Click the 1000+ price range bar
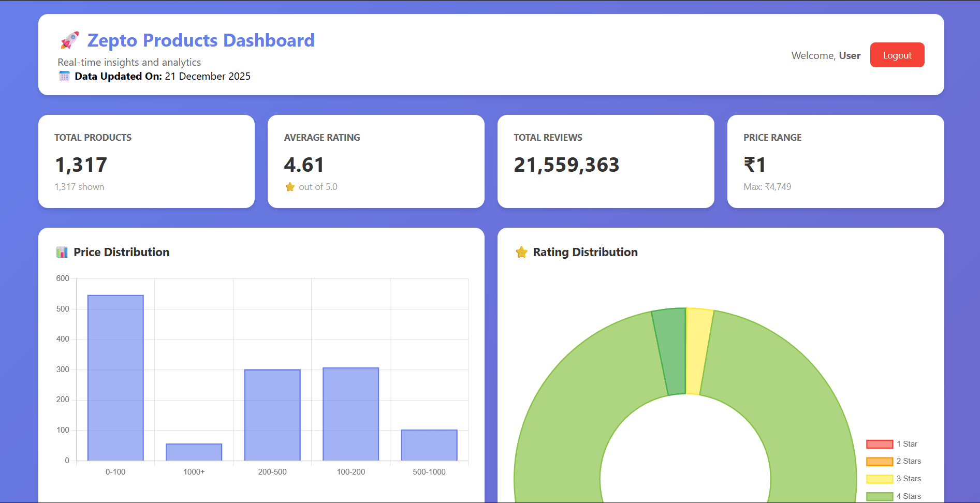The width and height of the screenshot is (980, 503). click(194, 452)
